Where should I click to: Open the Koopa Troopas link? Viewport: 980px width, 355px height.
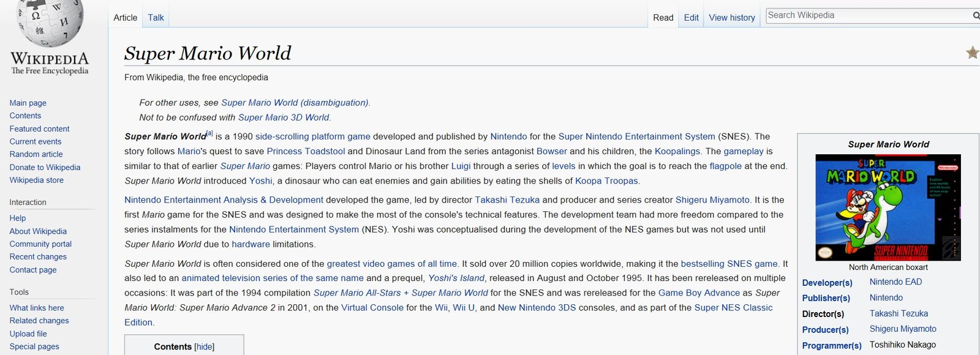pos(606,181)
